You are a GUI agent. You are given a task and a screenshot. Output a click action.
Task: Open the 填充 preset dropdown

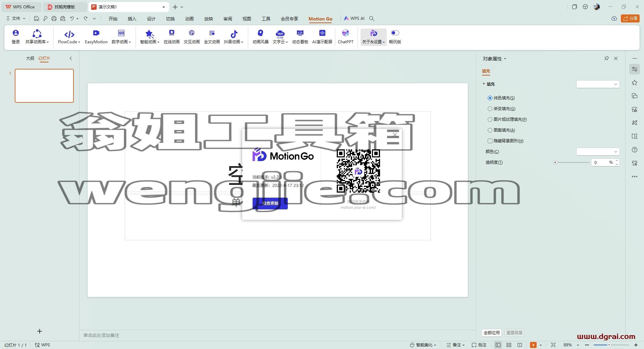coord(598,84)
